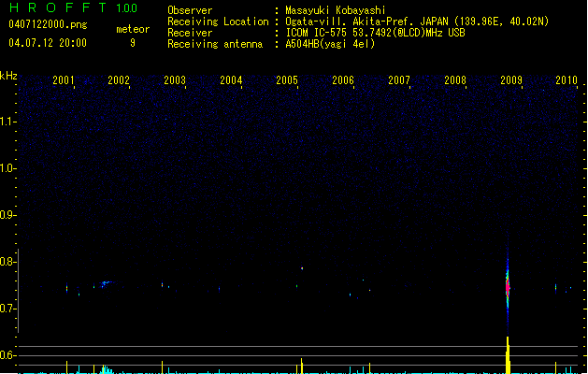The image size is (588, 374).
Task: Click the 1.1 kHz frequency label
Action: (x=7, y=122)
